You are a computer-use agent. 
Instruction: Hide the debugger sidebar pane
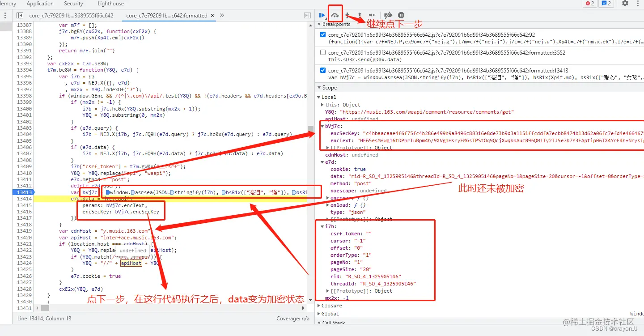[x=307, y=15]
